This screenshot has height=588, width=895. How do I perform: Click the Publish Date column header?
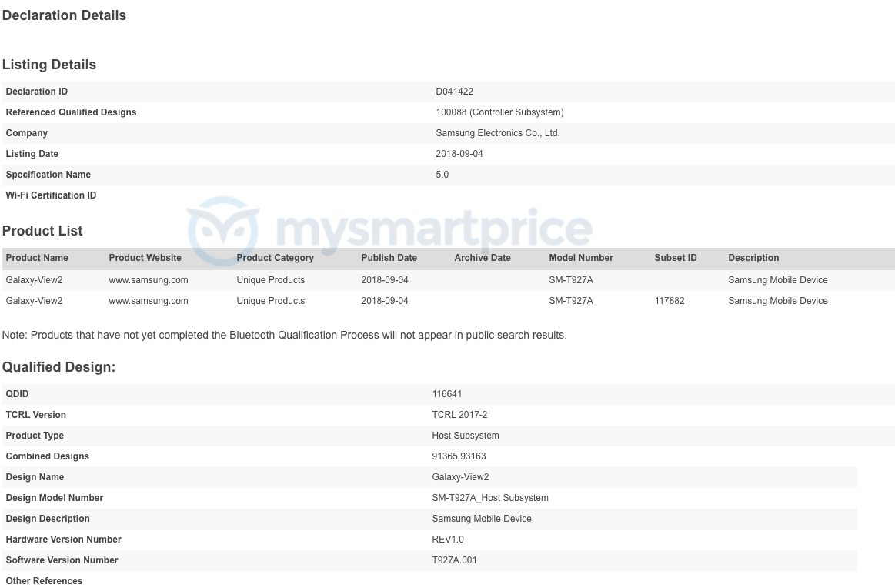pyautogui.click(x=389, y=258)
